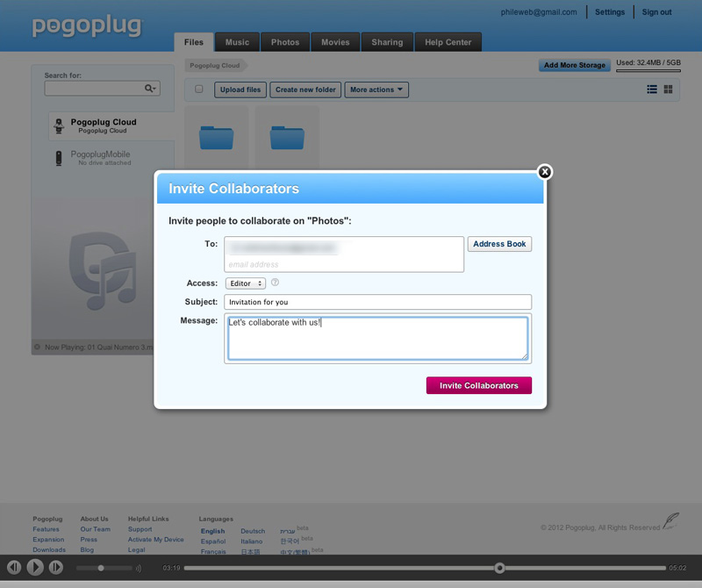
Task: Open the Legal footer link
Action: click(x=137, y=550)
